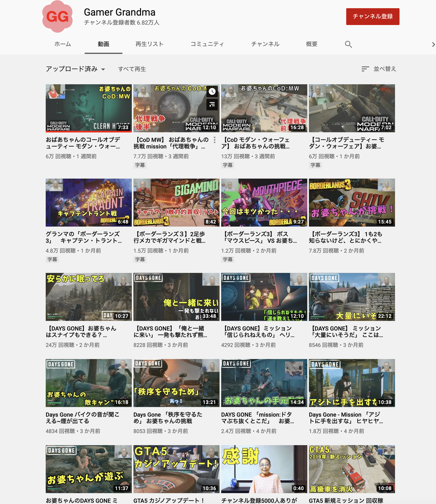Open title DAYS GONE「mission:ドタマぶち抜くとこだ」
Viewport: 436px width, 504px height.
coord(257,418)
